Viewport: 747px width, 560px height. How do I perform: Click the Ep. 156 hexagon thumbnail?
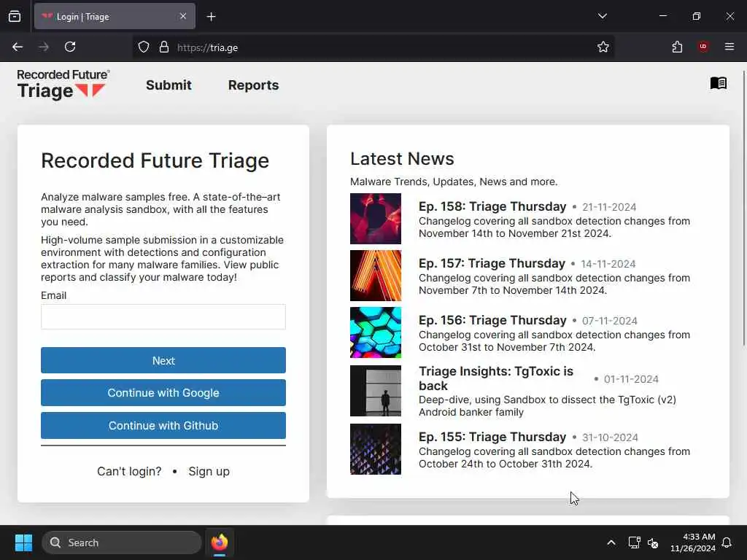376,332
